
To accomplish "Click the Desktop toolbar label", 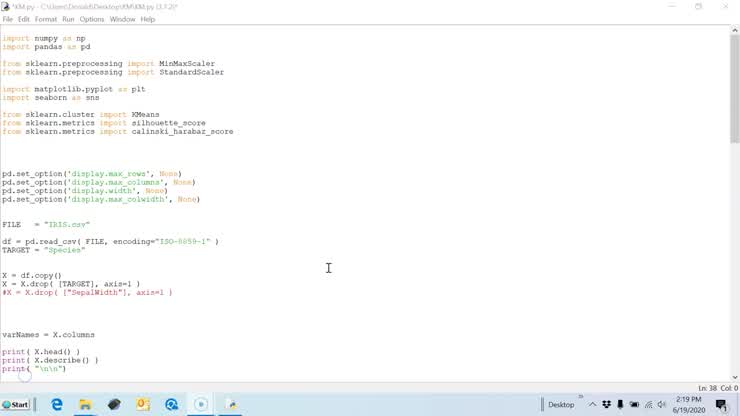I will coord(561,405).
